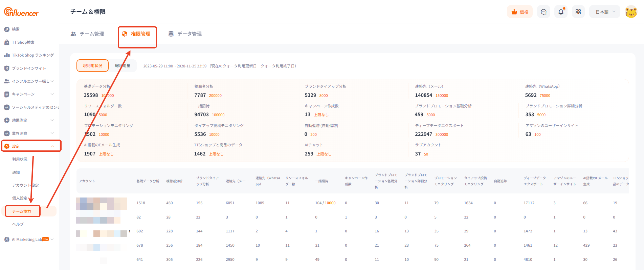Image resolution: width=644 pixels, height=270 pixels.
Task: Open 利用状況 under settings
Action: pyautogui.click(x=20, y=159)
